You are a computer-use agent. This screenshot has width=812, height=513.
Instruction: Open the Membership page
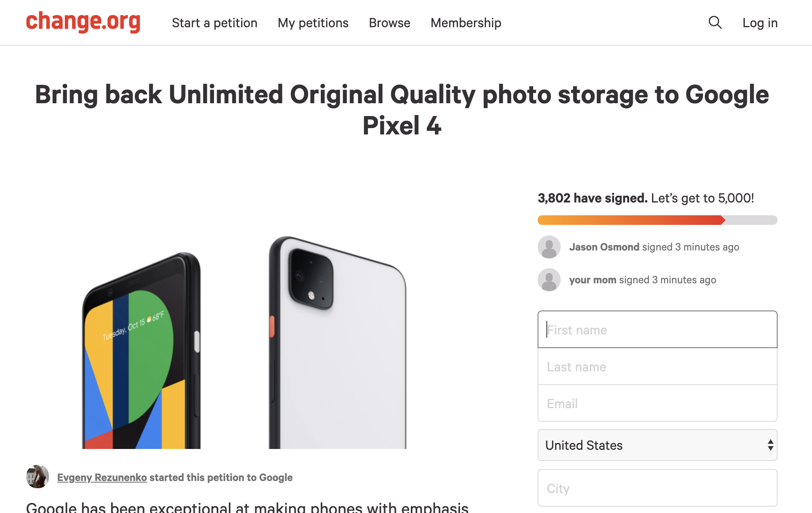point(466,23)
